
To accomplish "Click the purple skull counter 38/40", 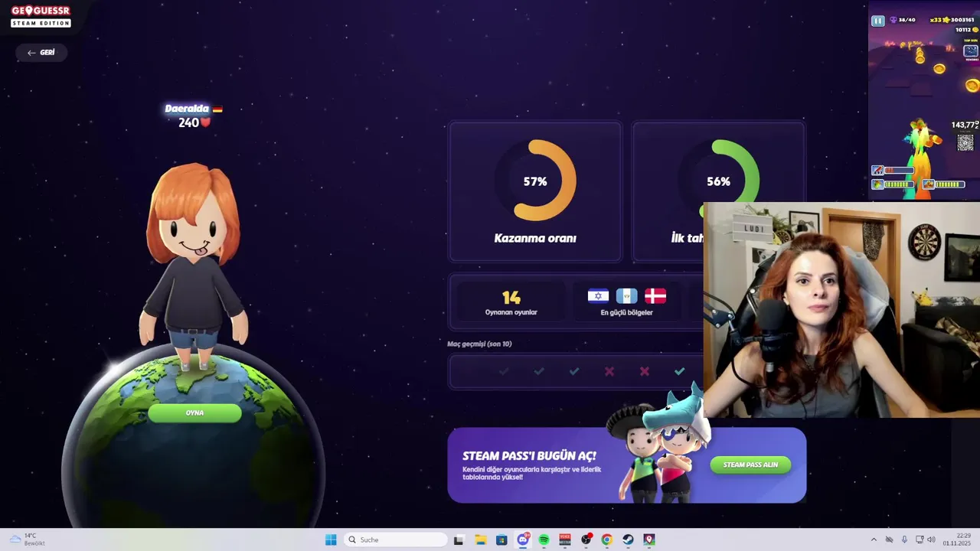I will click(x=902, y=20).
